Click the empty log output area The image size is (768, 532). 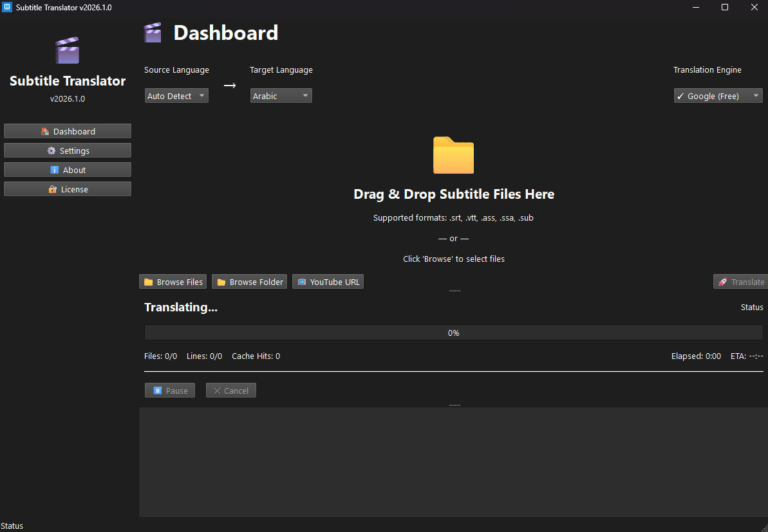[x=453, y=462]
